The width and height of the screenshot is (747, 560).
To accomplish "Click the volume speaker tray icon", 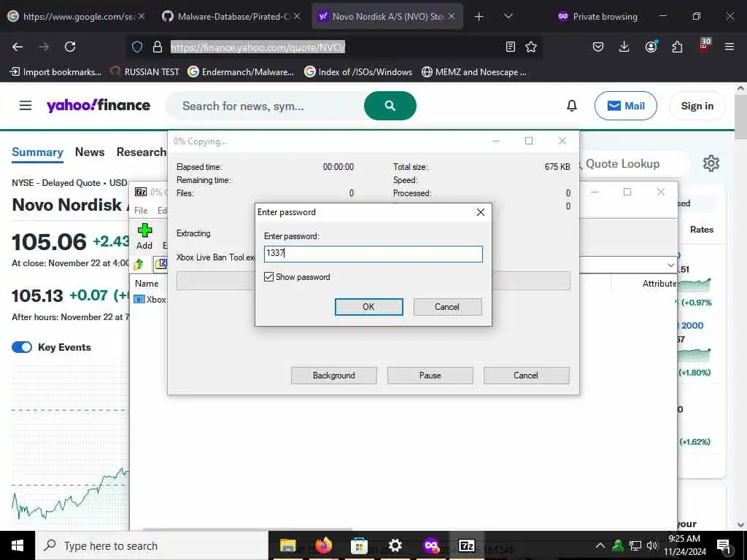I will coord(651,545).
